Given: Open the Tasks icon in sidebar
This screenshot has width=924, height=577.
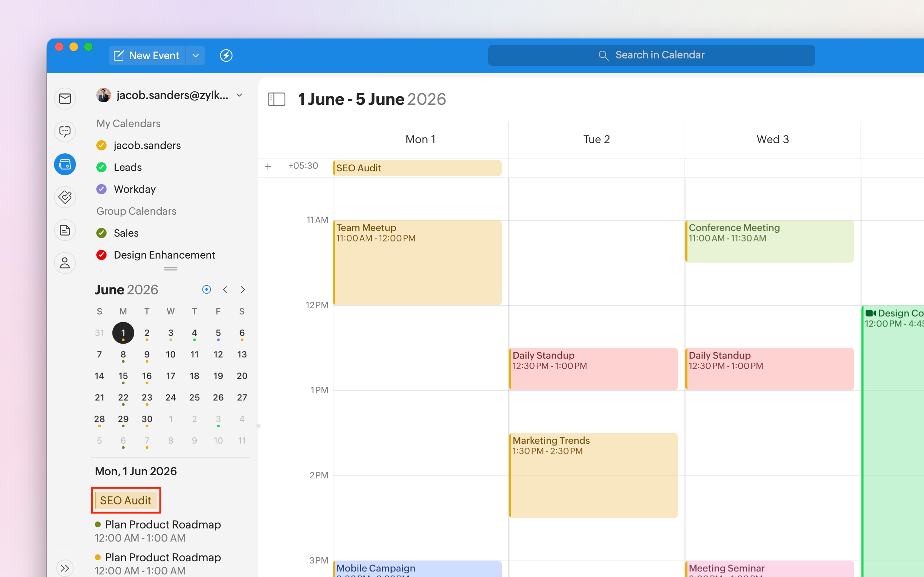Looking at the screenshot, I should [65, 197].
